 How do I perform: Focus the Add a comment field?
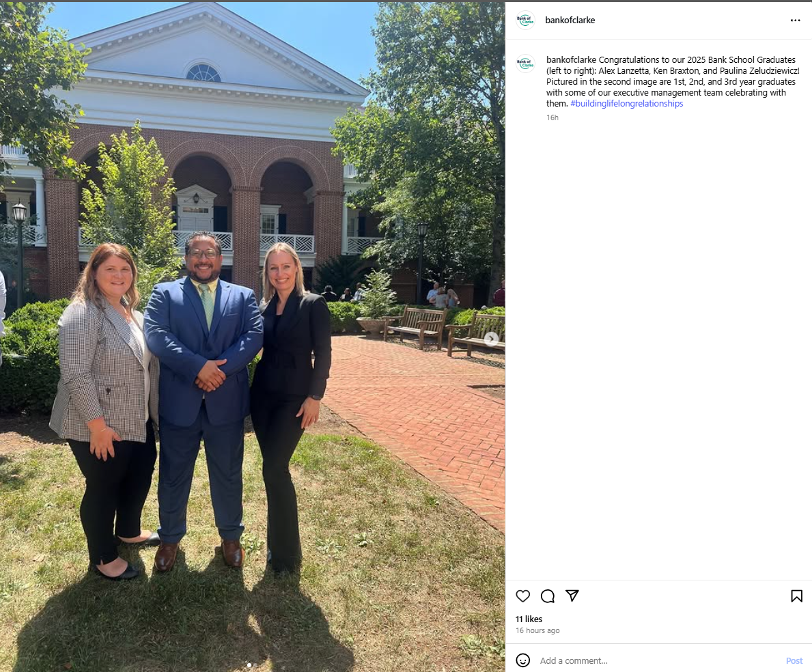658,660
